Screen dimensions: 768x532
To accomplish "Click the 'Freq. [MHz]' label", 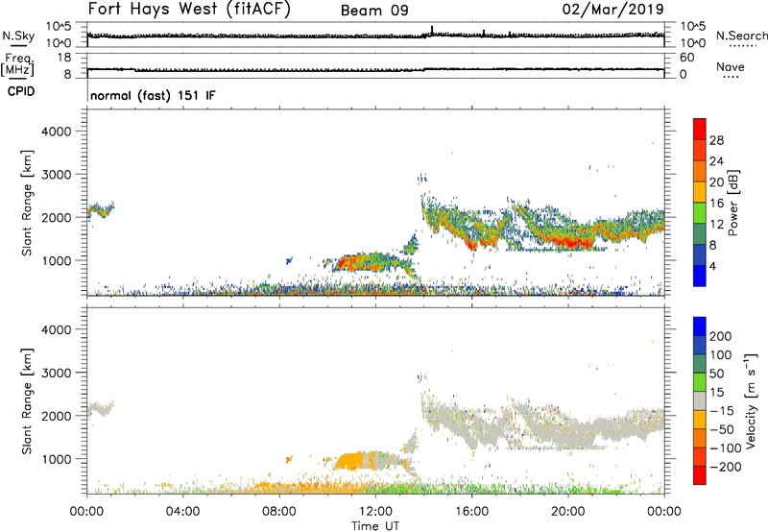I will [17, 65].
